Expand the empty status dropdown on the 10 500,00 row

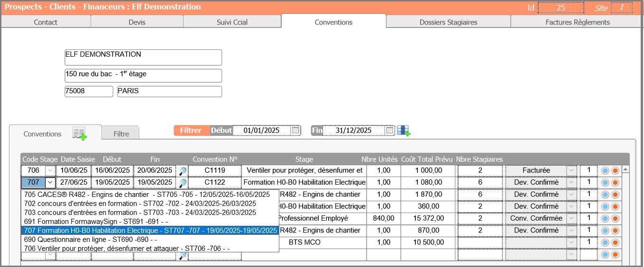(571, 243)
